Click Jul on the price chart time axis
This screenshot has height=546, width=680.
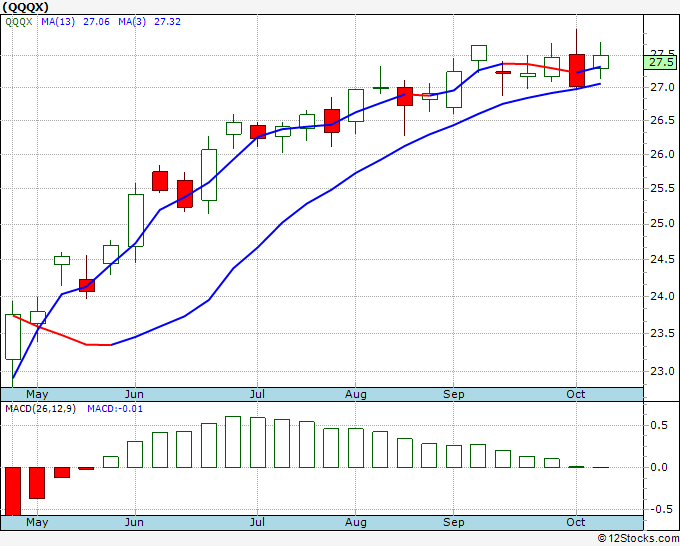tap(257, 395)
